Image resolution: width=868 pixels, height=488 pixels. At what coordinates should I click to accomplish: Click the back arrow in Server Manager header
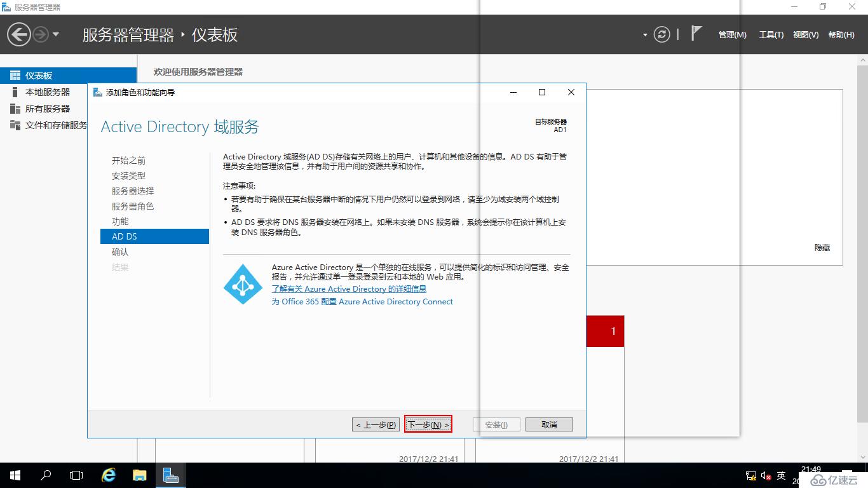click(19, 34)
